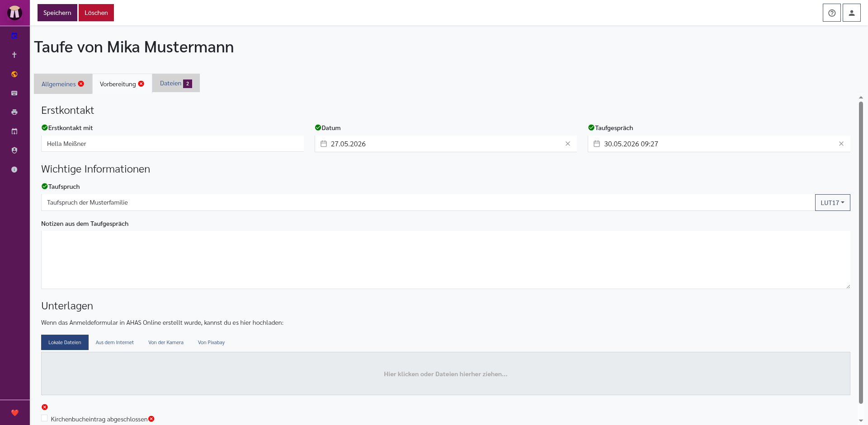The width and height of the screenshot is (868, 425).
Task: Click the calendar icon in Datum field
Action: [324, 144]
